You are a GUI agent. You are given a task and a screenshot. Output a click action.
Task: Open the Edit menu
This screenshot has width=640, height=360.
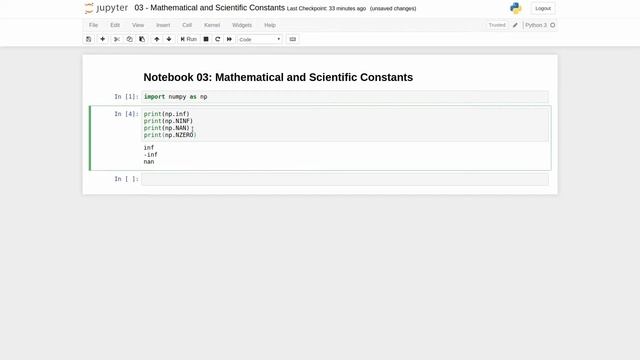(115, 25)
